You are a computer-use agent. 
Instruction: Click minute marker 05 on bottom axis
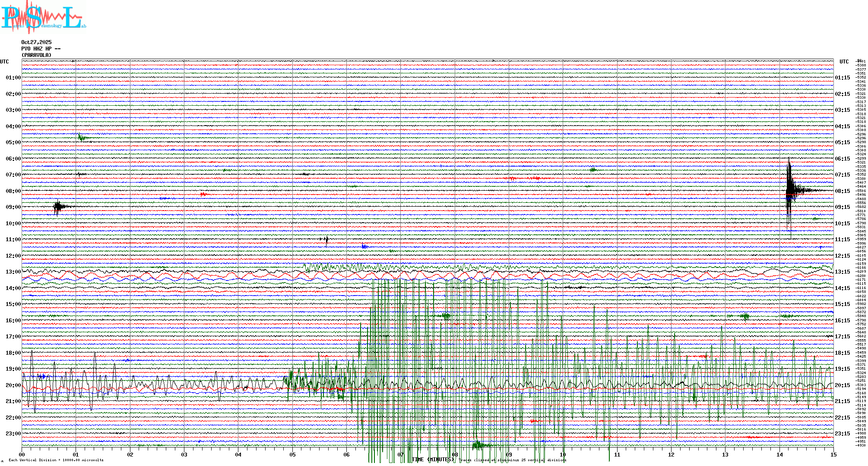[x=292, y=454]
